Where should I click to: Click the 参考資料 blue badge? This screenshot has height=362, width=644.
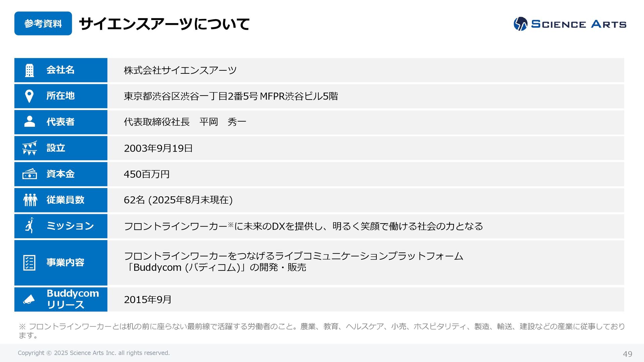click(x=43, y=23)
